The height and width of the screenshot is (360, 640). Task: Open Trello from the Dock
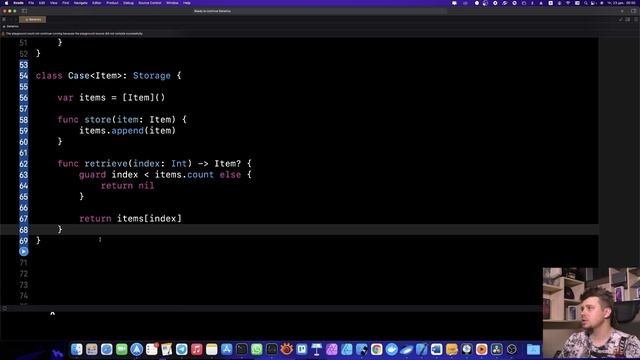(301, 349)
